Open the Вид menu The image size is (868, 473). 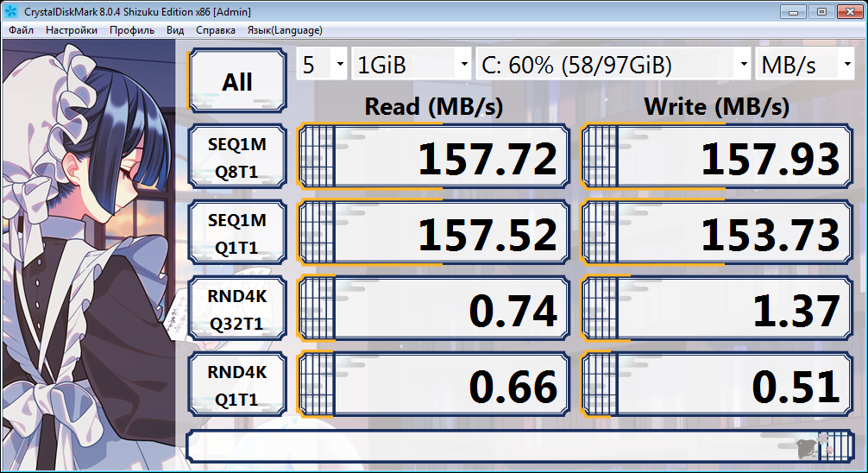(x=175, y=30)
